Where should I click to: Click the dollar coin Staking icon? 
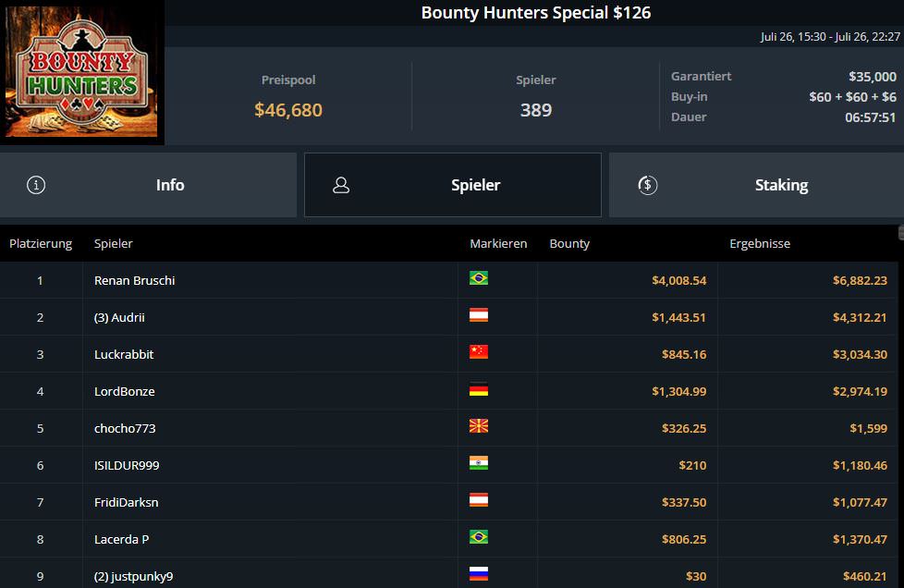pyautogui.click(x=647, y=185)
